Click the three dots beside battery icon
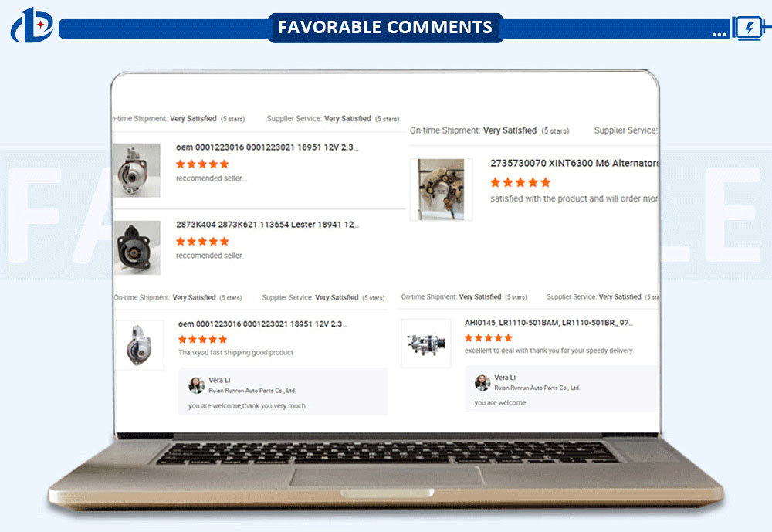This screenshot has height=532, width=772. (x=719, y=35)
